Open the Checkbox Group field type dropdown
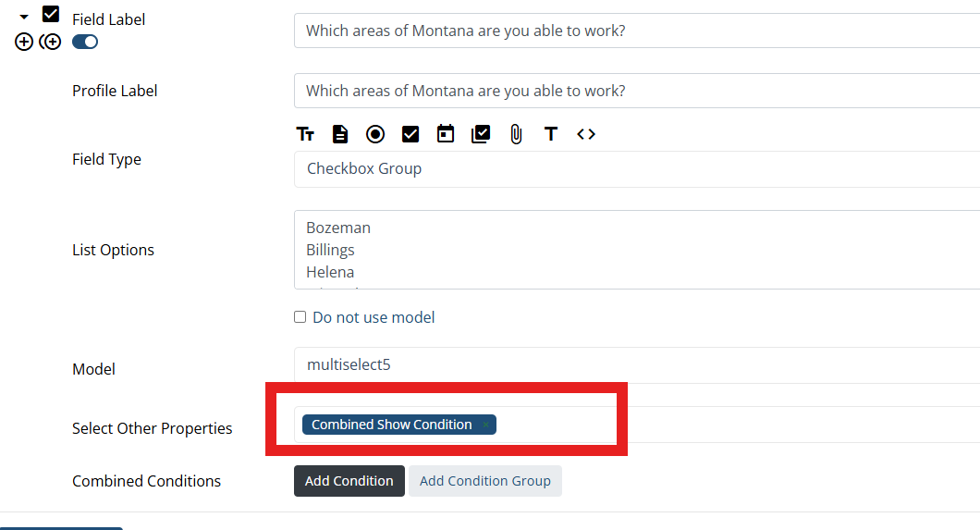980x530 pixels. click(637, 168)
